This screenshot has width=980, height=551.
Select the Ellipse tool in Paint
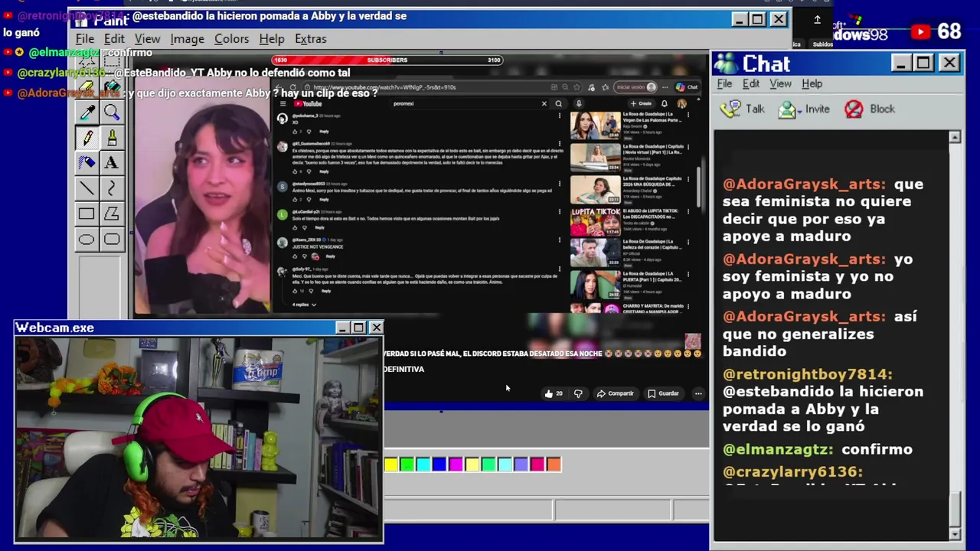87,240
